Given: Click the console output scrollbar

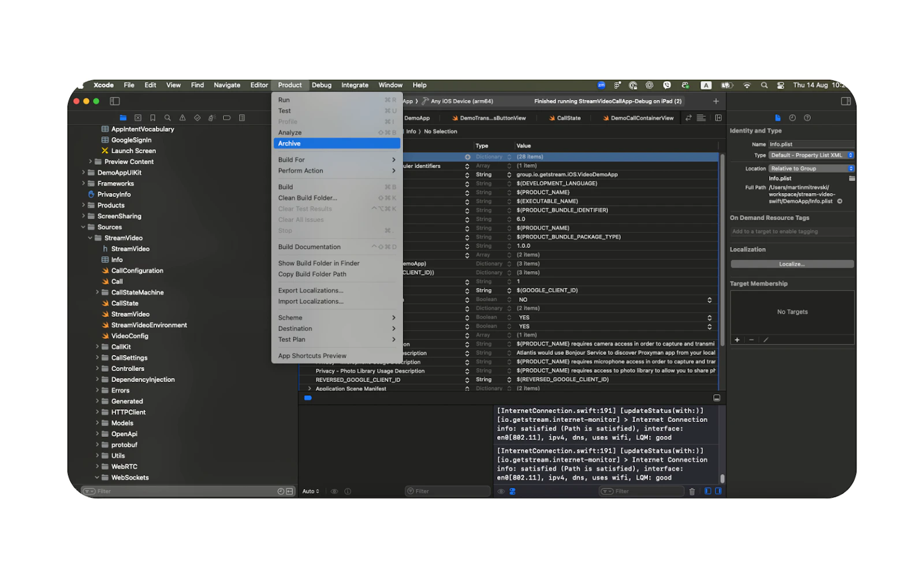Looking at the screenshot, I should pos(722,479).
